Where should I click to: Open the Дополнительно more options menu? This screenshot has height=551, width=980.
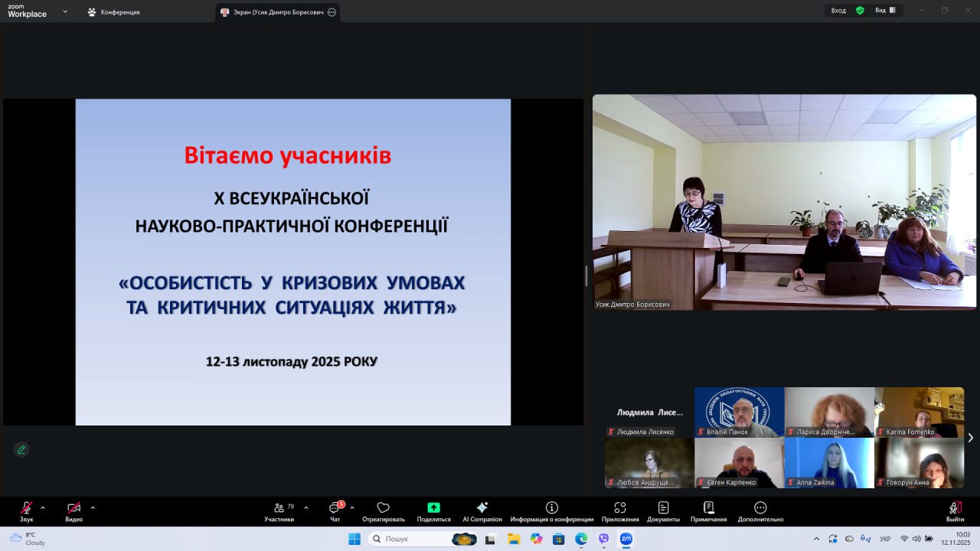click(760, 511)
